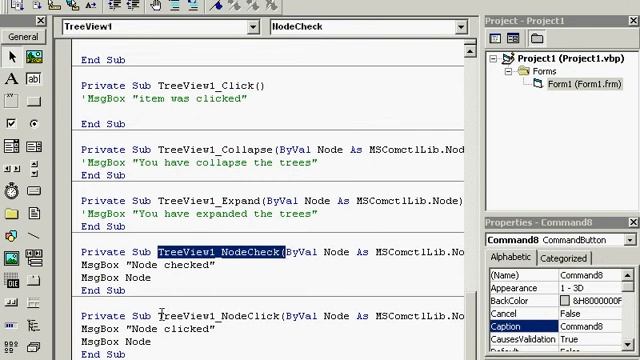The image size is (640, 360).
Task: Select the Pointer tool in toolbox
Action: (12, 57)
